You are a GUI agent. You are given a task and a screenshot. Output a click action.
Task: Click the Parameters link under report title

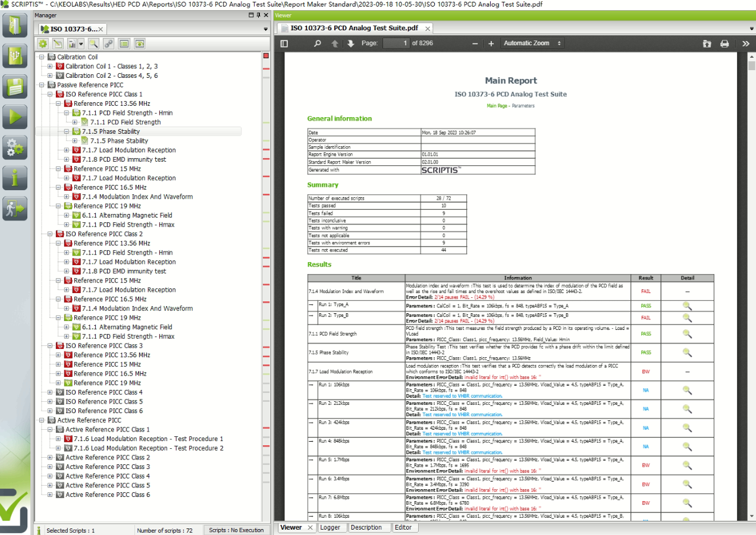tap(523, 106)
